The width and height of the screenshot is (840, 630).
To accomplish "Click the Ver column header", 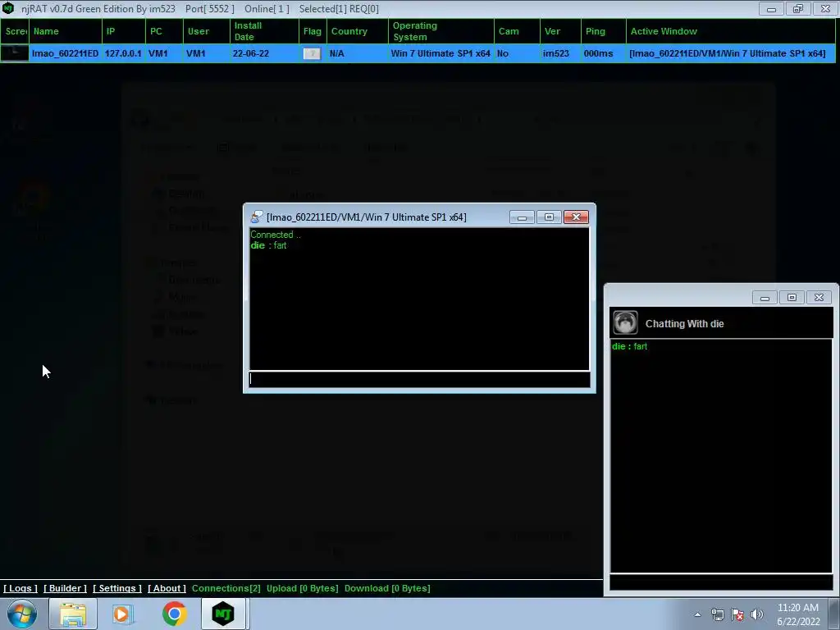I will tap(560, 31).
